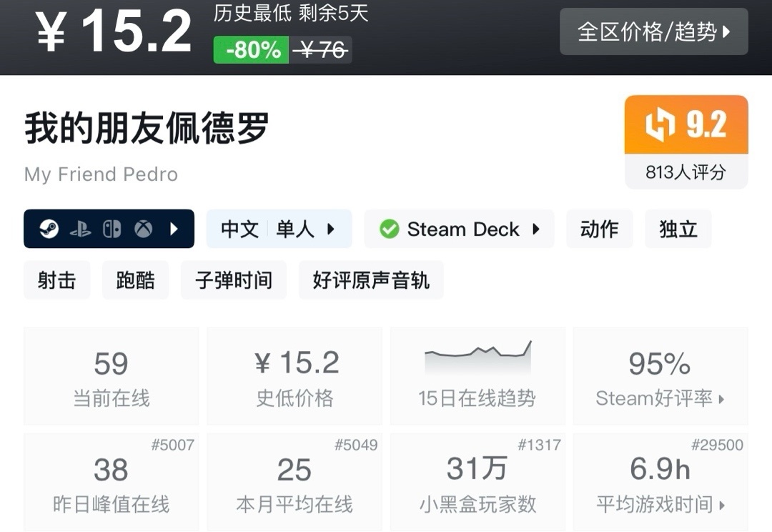The width and height of the screenshot is (772, 532).
Task: Click the Steam platform icon
Action: (x=49, y=230)
